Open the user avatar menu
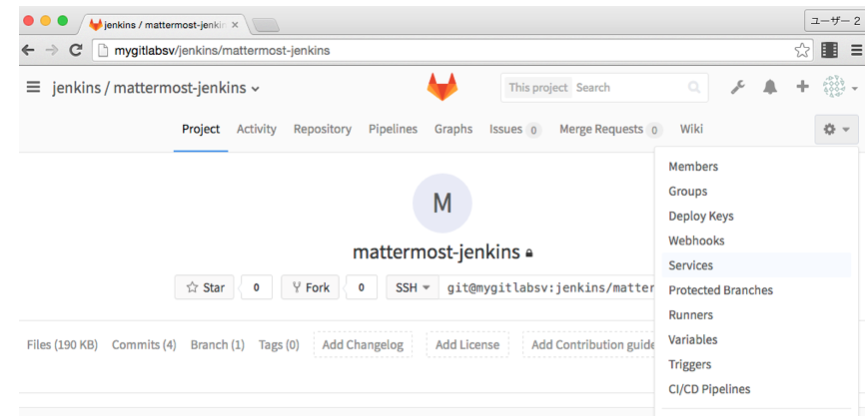 point(833,87)
